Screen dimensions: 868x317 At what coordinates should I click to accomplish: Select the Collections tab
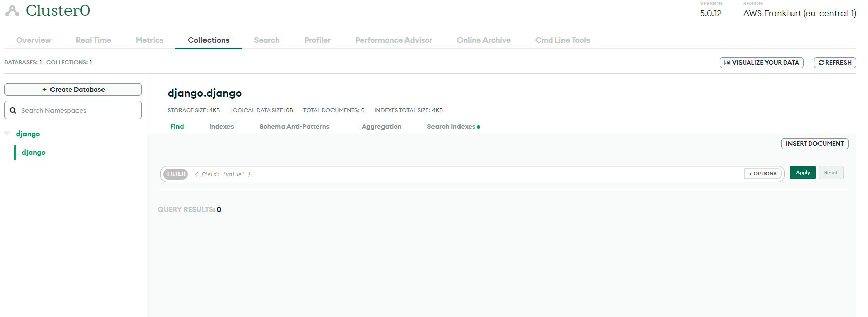(x=209, y=40)
